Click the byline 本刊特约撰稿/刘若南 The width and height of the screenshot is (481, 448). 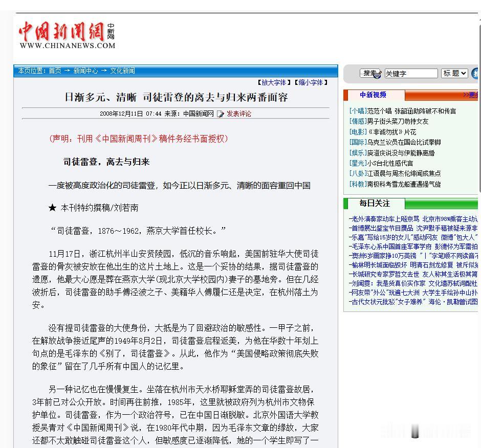99,208
